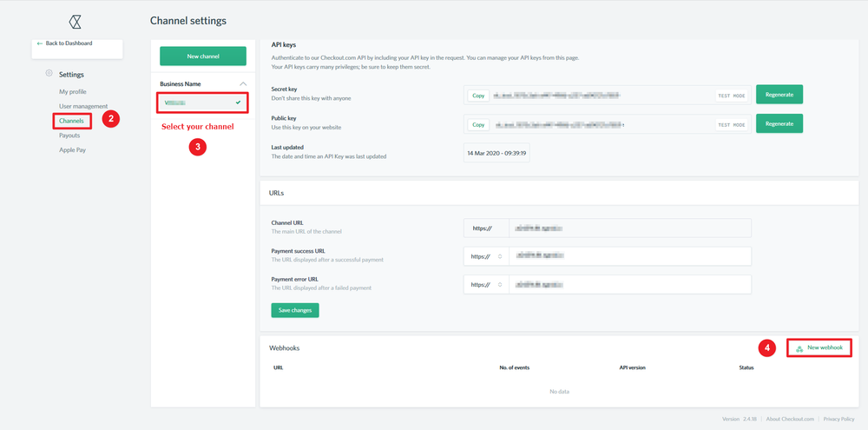This screenshot has width=868, height=430.
Task: Regenerate the Secret key
Action: pos(779,95)
